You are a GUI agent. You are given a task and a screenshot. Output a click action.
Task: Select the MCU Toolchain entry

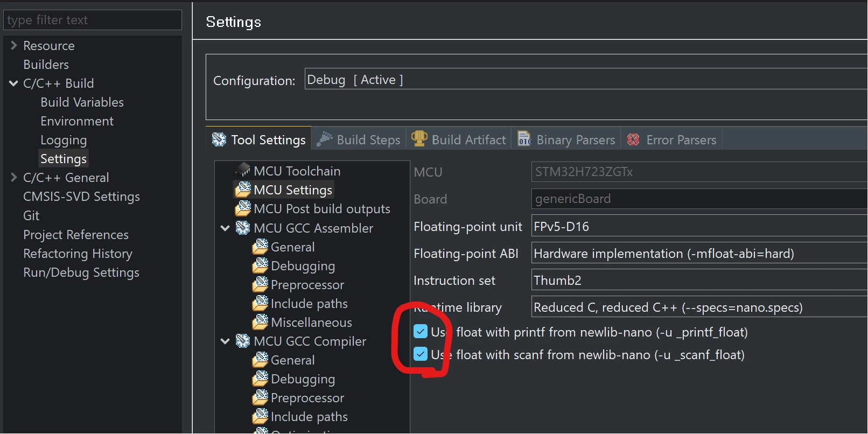point(297,171)
